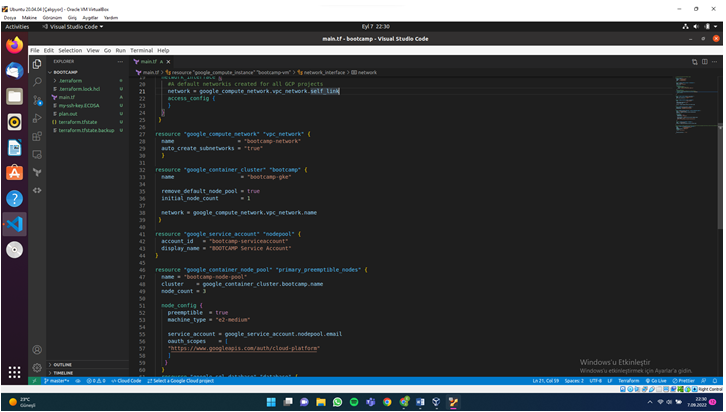This screenshot has width=726, height=412.
Task: Open the Edit menu
Action: [x=49, y=50]
